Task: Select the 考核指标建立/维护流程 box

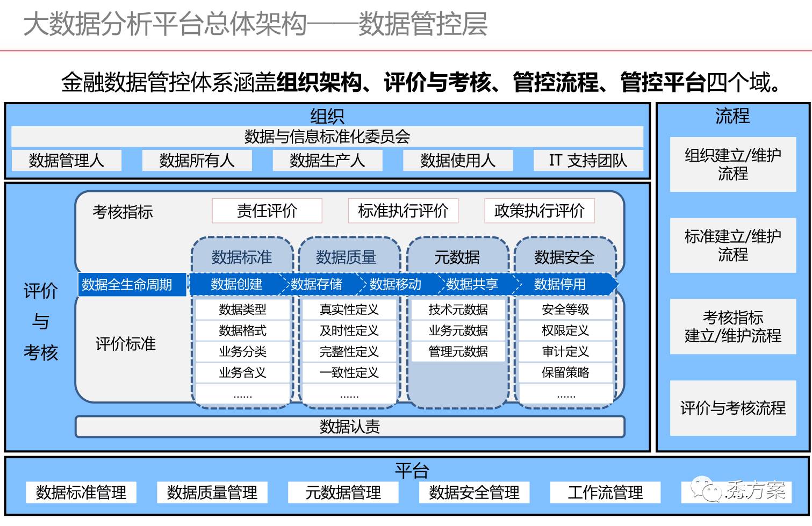Action: [x=733, y=327]
